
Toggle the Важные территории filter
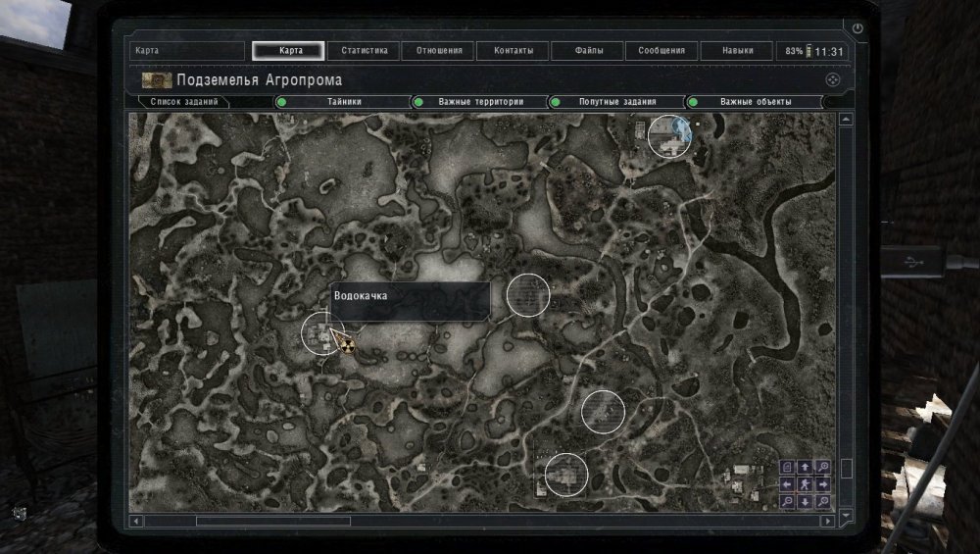tap(480, 101)
